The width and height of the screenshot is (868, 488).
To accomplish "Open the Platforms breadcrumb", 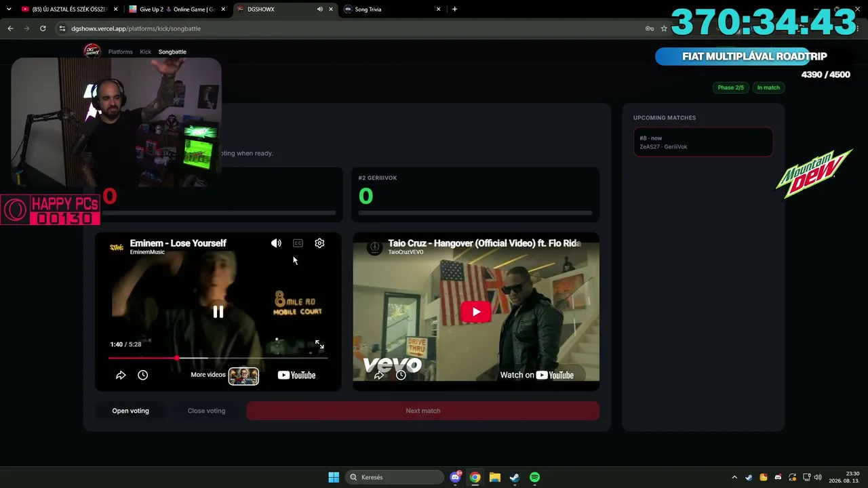I will [121, 52].
